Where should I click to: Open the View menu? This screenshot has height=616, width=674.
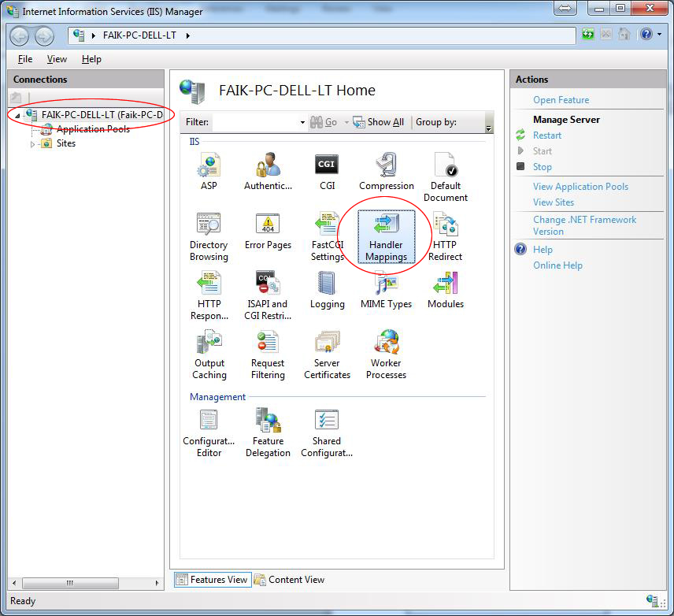pos(57,59)
